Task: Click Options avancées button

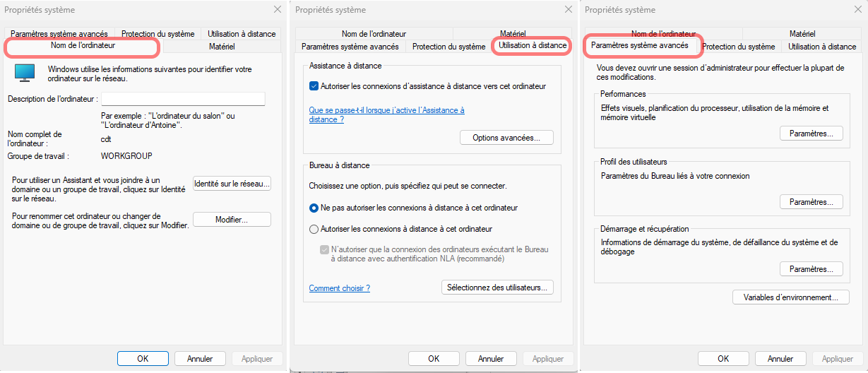Action: click(506, 138)
